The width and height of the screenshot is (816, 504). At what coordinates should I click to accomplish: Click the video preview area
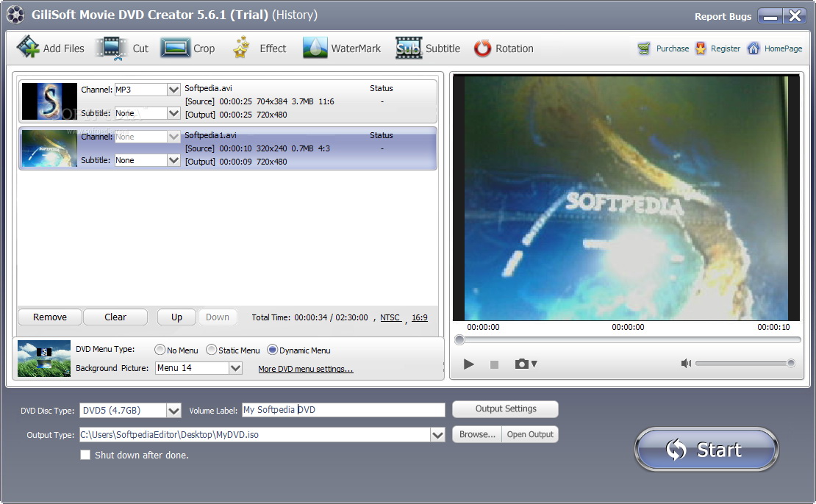[x=626, y=198]
